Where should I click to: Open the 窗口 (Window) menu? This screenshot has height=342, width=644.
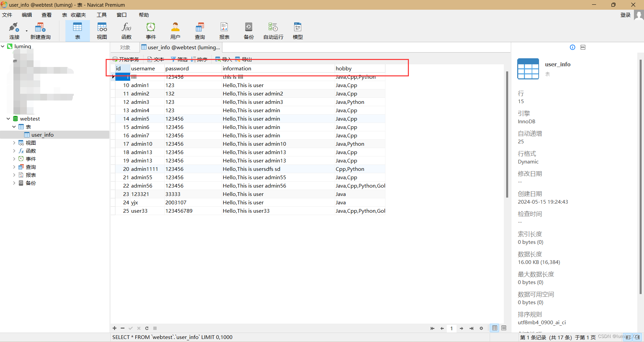tap(121, 15)
